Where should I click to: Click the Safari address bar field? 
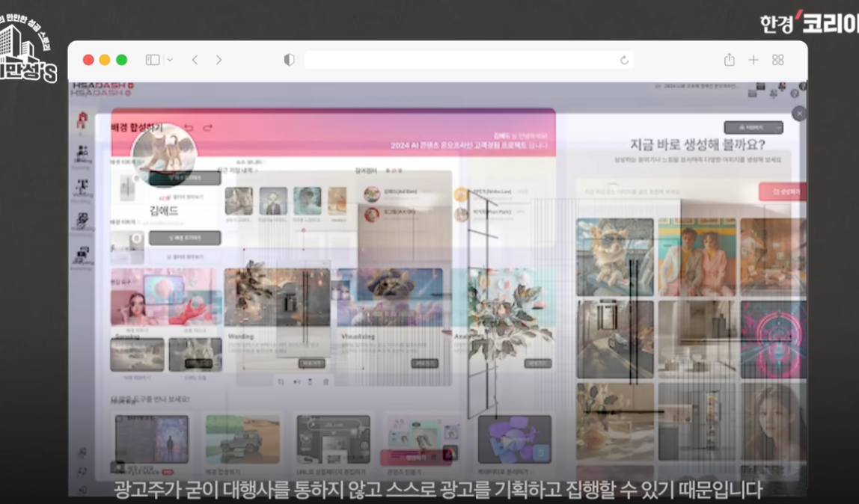click(x=464, y=60)
